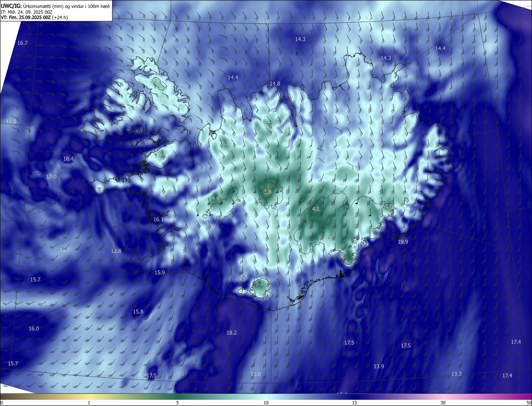Click the 18.2 value label
The height and width of the screenshot is (406, 532).
(x=232, y=333)
